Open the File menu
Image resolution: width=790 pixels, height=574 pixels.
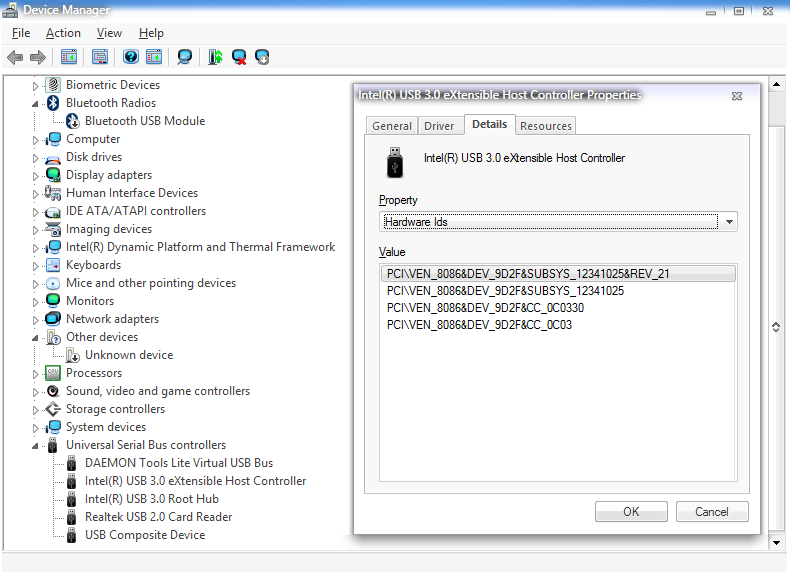click(21, 33)
